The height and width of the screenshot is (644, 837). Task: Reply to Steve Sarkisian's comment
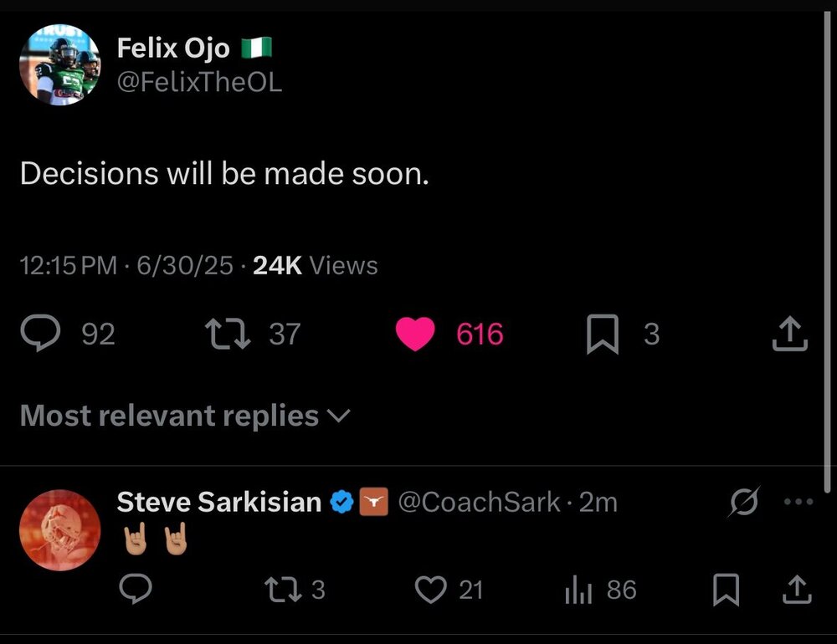point(136,590)
